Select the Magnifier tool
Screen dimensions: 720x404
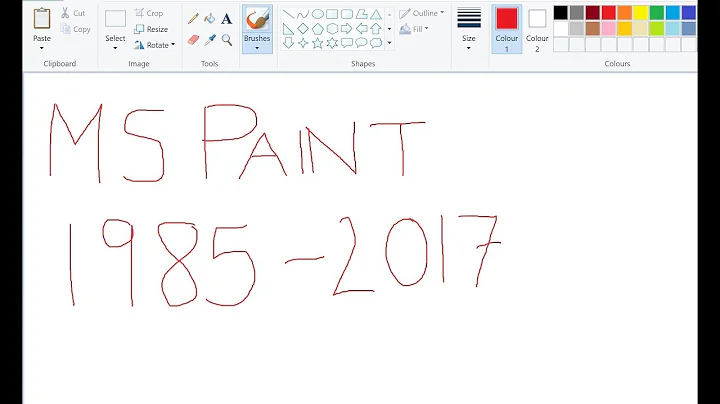tap(227, 40)
